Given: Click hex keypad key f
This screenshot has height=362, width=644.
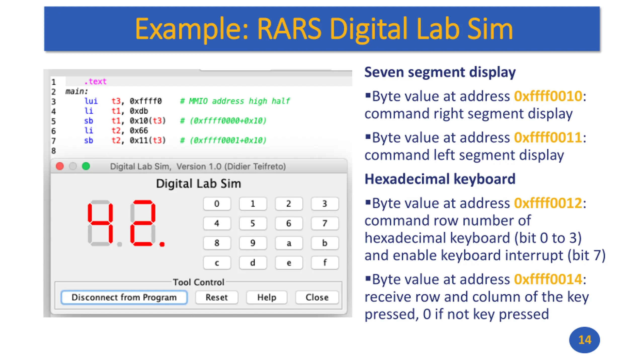Looking at the screenshot, I should pyautogui.click(x=325, y=263).
